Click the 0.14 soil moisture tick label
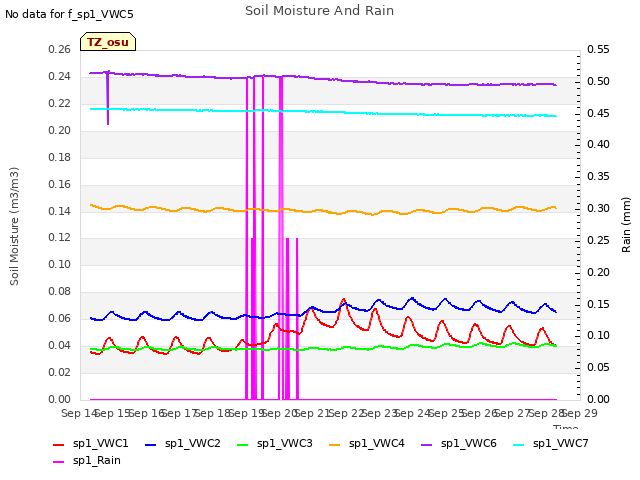The width and height of the screenshot is (640, 480). pos(60,211)
